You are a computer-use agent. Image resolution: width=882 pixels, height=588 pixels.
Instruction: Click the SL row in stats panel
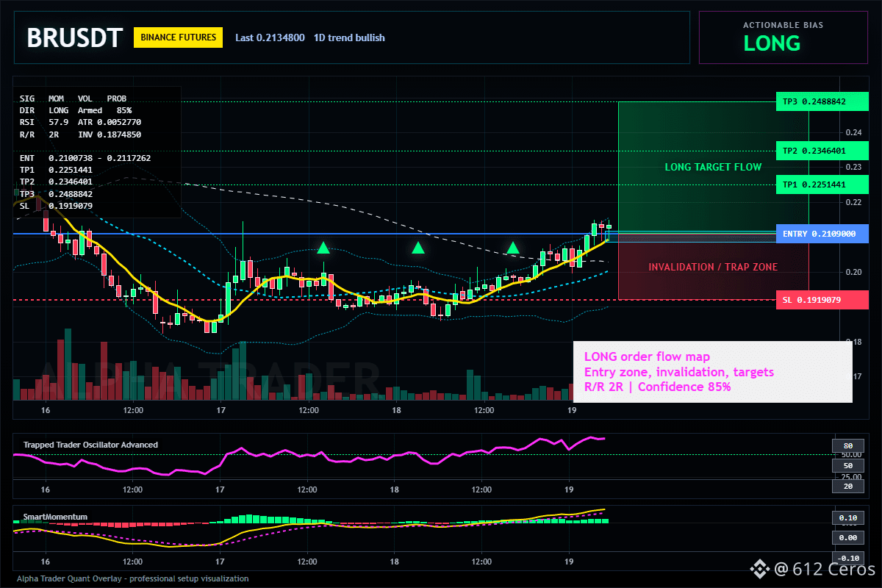click(56, 206)
